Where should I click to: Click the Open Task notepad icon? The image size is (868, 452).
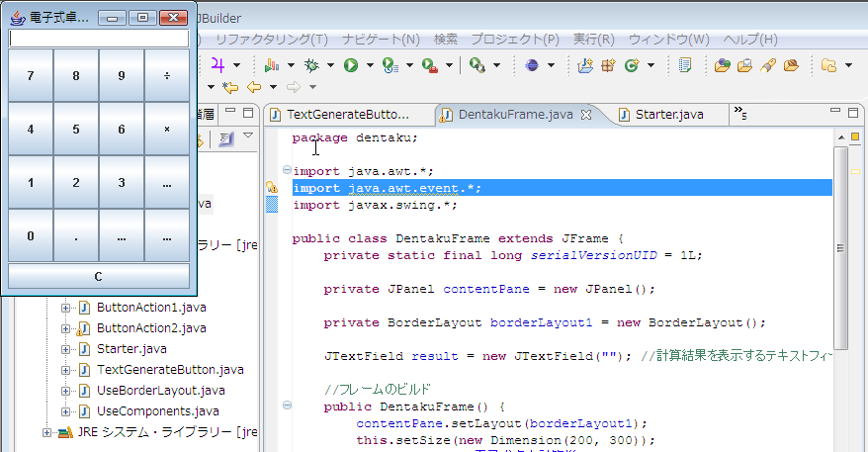[x=684, y=66]
